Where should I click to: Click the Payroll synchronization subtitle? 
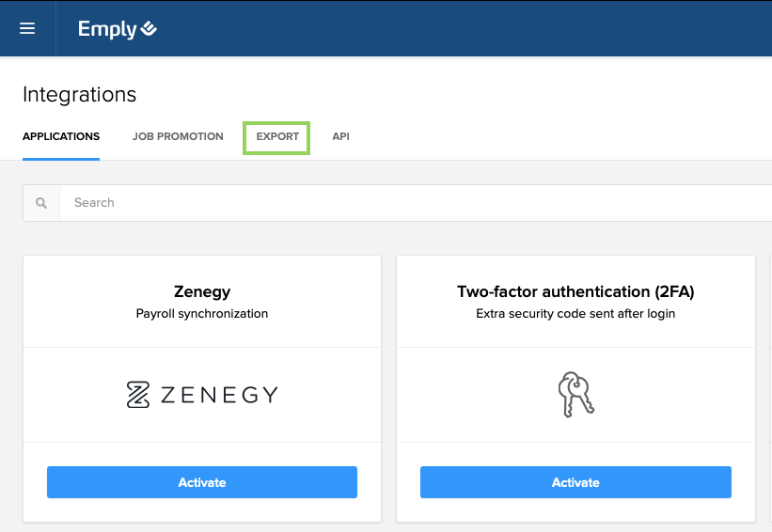(202, 314)
